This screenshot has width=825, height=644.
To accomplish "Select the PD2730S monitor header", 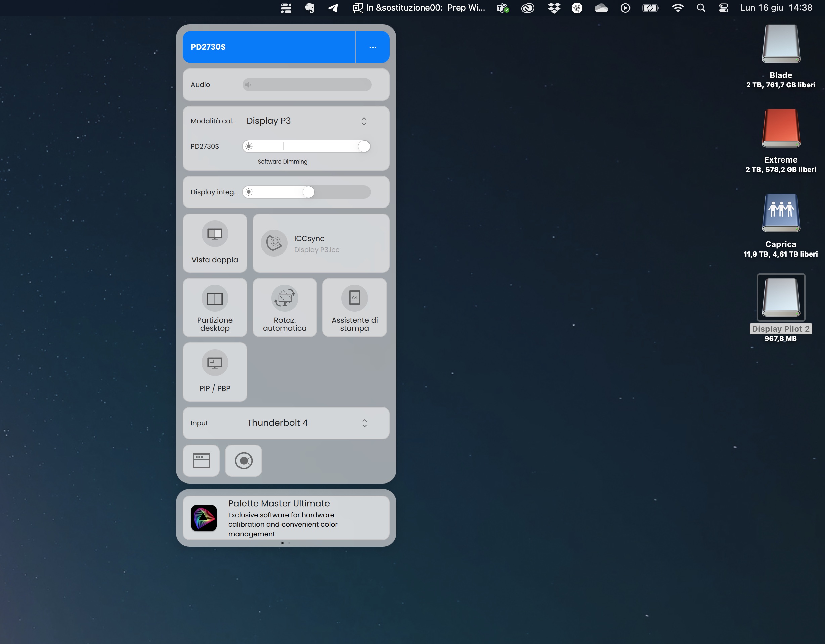I will 269,47.
